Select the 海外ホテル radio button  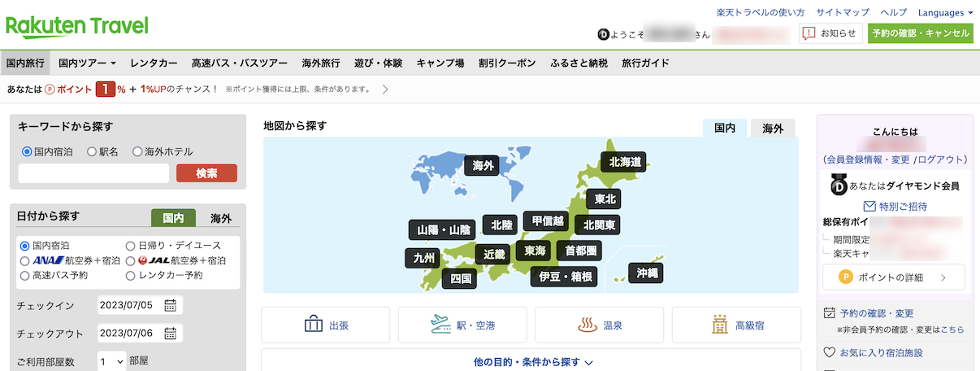(x=137, y=151)
